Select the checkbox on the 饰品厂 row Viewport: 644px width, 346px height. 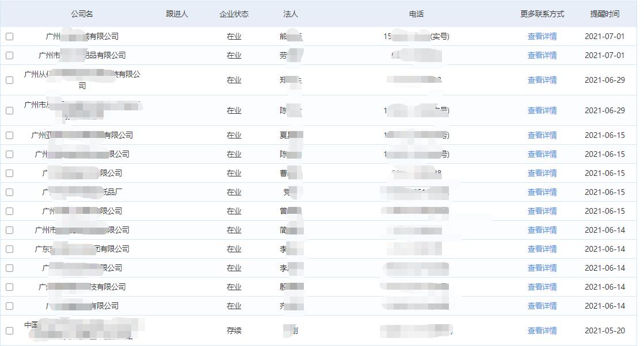point(9,191)
